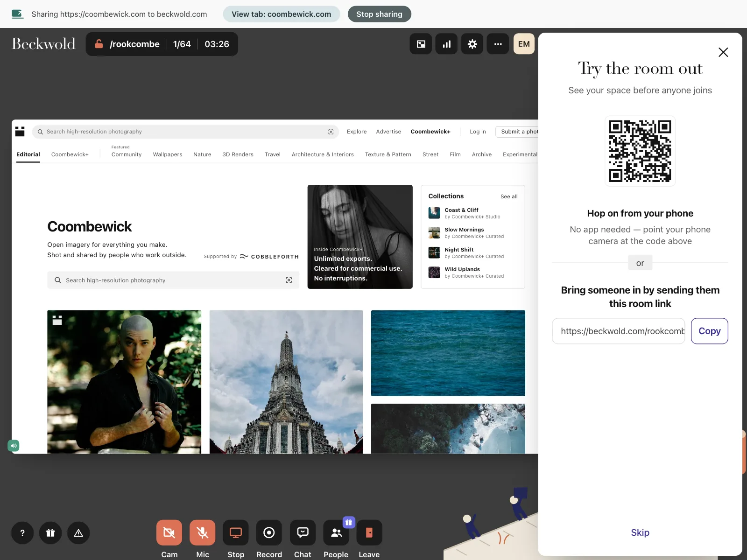This screenshot has width=747, height=560.
Task: Click Log in
Action: click(x=478, y=132)
